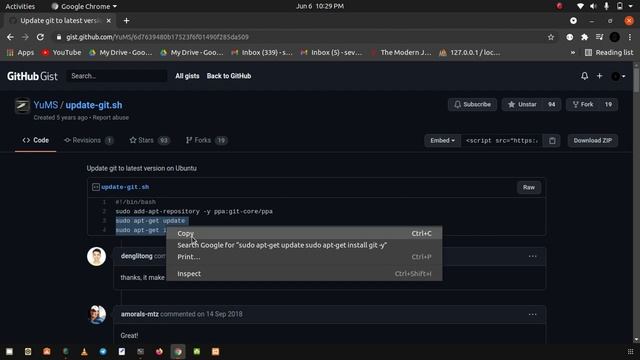The width and height of the screenshot is (640, 360).
Task: Create a new gist with the plus icon
Action: pyautogui.click(x=600, y=76)
